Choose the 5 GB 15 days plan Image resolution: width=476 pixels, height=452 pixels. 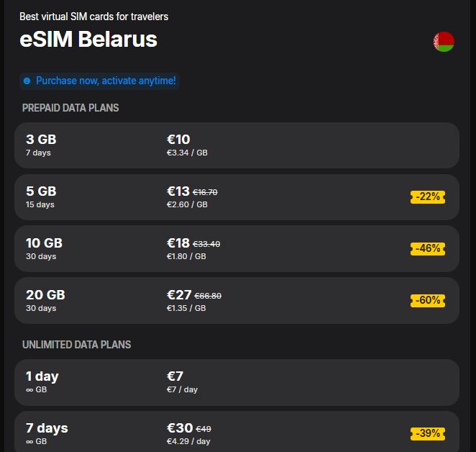[x=237, y=197]
